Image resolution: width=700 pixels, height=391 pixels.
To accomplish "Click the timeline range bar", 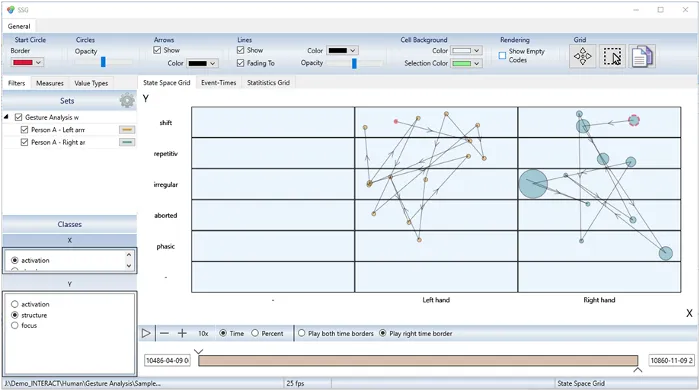I will [x=418, y=361].
